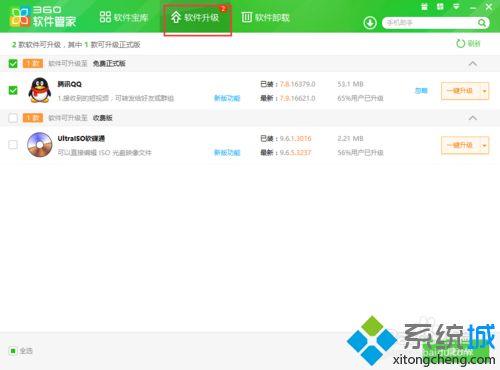Click UltraISO installed version 9.6.1.3016
The height and width of the screenshot is (370, 500).
[295, 138]
